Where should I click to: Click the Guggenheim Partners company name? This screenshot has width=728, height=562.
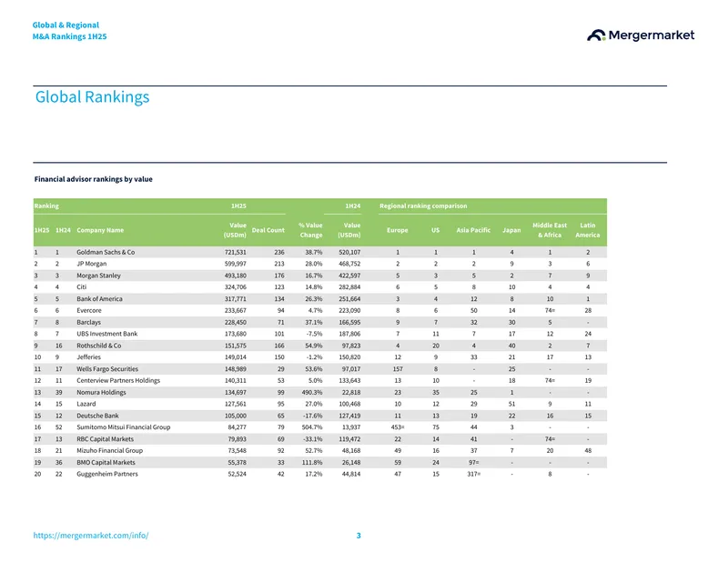click(x=107, y=474)
